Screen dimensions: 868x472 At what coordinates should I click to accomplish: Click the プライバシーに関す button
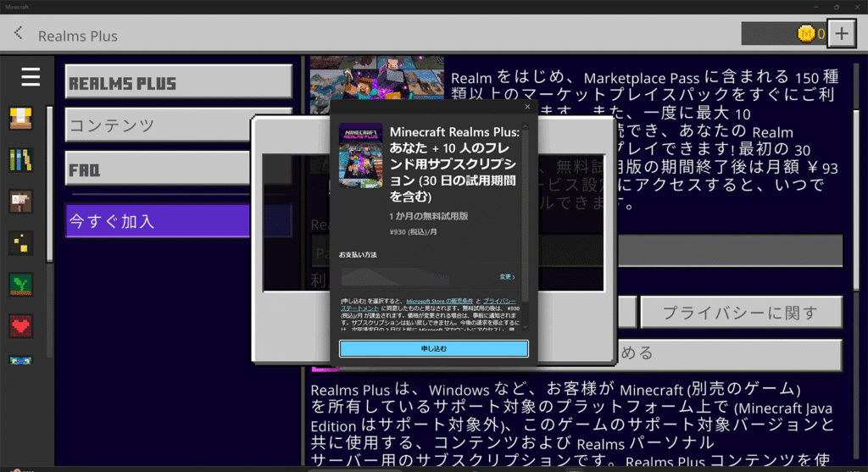741,313
